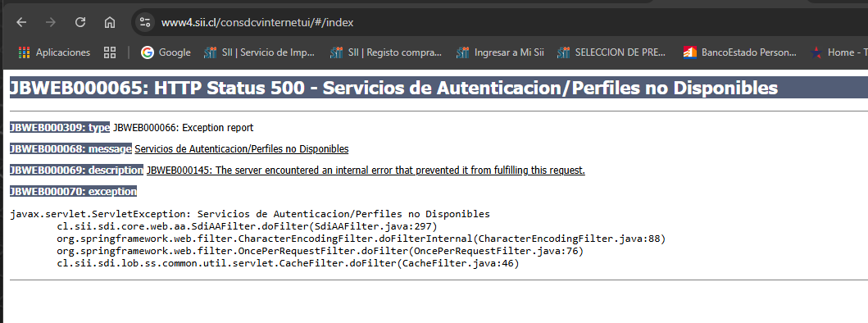Click the forward navigation arrow
The image size is (868, 323).
[50, 22]
